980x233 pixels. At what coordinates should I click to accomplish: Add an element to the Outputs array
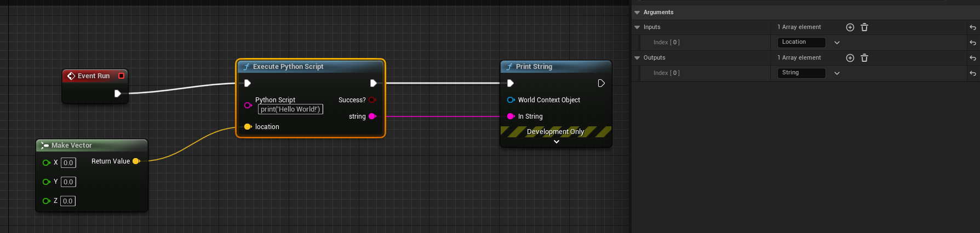pyautogui.click(x=850, y=58)
